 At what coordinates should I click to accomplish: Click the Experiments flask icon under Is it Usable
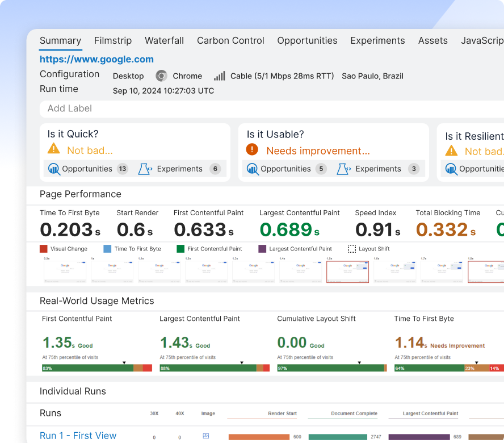tap(343, 169)
